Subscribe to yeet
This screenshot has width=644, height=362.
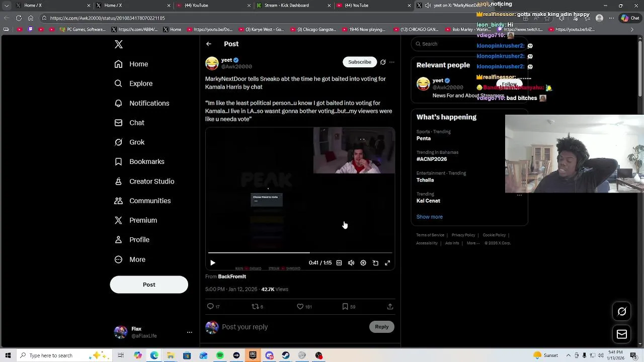(x=360, y=62)
